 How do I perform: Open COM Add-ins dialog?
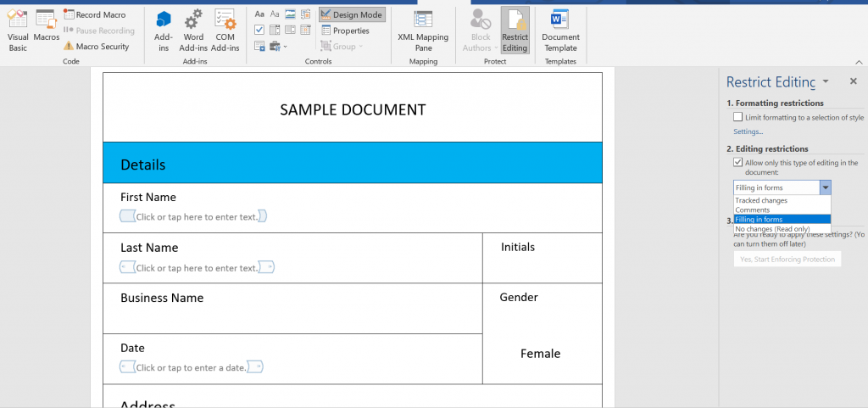click(x=225, y=31)
